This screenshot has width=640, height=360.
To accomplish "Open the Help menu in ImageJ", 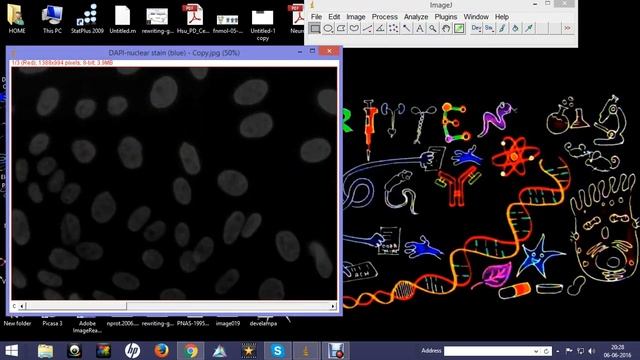I will pyautogui.click(x=502, y=17).
